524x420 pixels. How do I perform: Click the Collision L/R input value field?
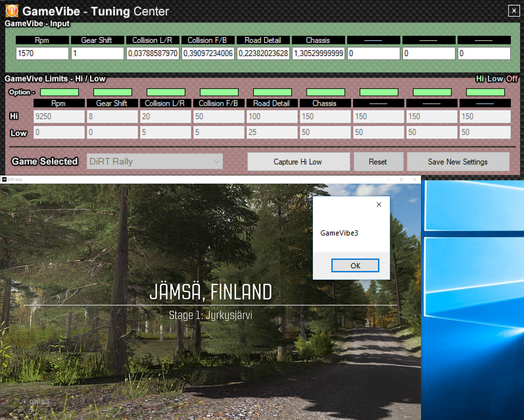(153, 53)
